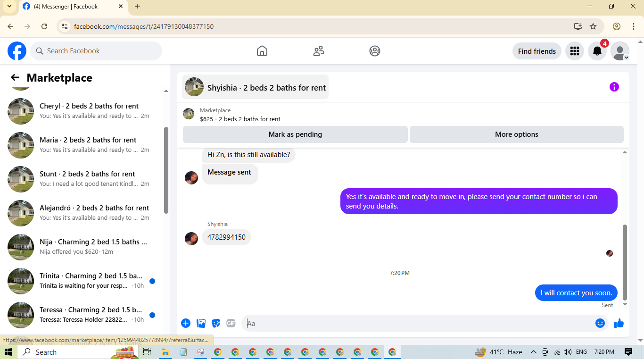644x359 pixels.
Task: Click the purple "Yes it's available" message
Action: 479,201
